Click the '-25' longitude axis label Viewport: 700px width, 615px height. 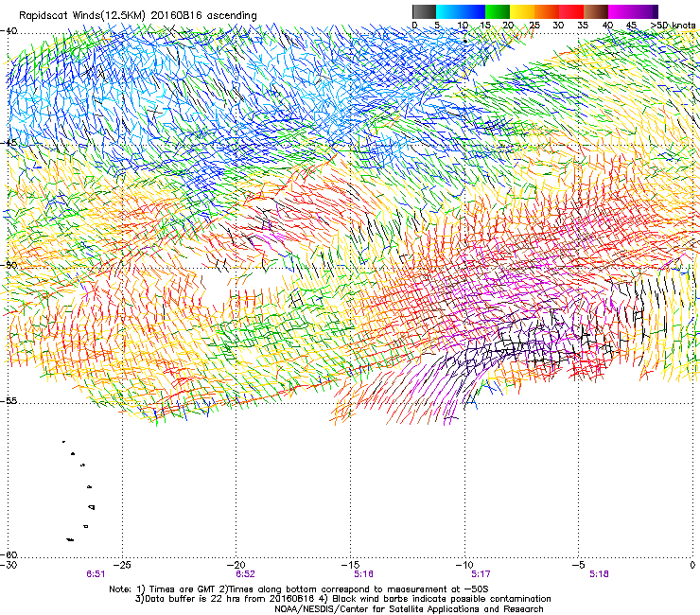[x=122, y=565]
